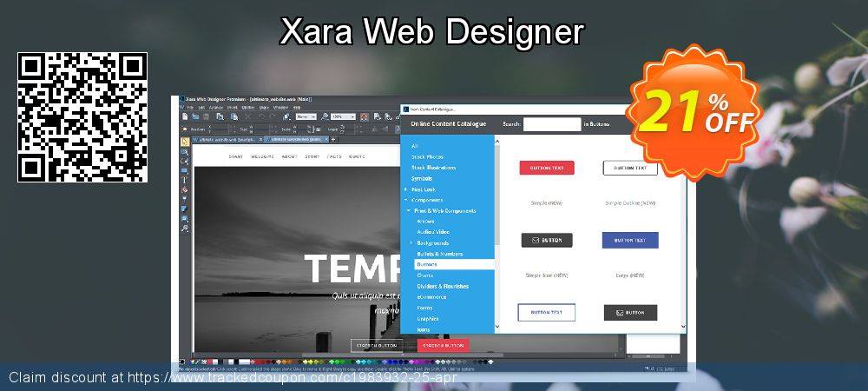The image size is (868, 391).
Task: Select the Fill tool in left toolbar
Action: [x=184, y=190]
